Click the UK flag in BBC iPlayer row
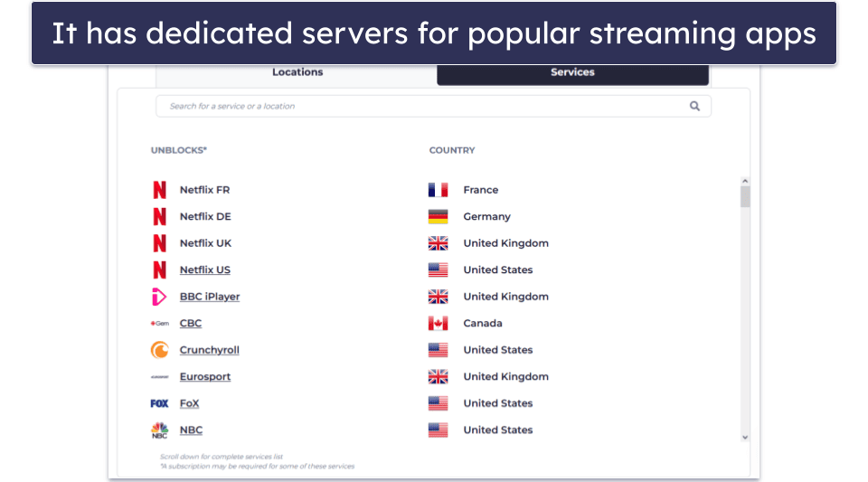The width and height of the screenshot is (868, 482). coord(438,297)
